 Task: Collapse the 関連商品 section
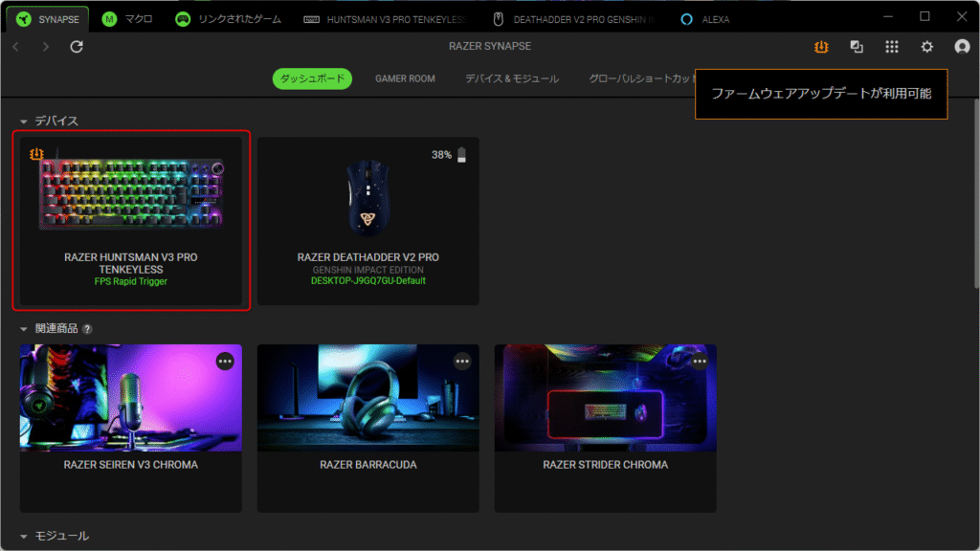[x=24, y=329]
